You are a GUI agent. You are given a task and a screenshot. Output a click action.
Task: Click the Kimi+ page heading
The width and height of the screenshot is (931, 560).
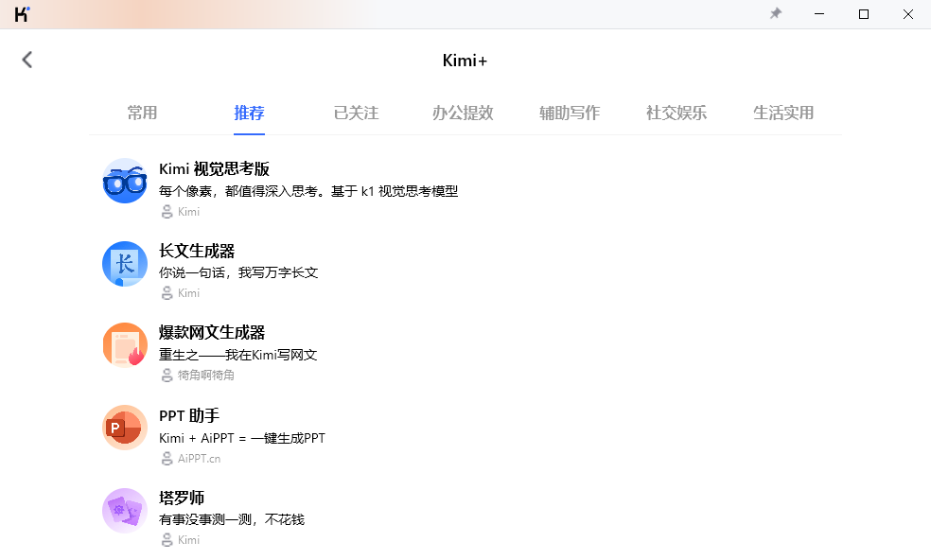coord(465,61)
